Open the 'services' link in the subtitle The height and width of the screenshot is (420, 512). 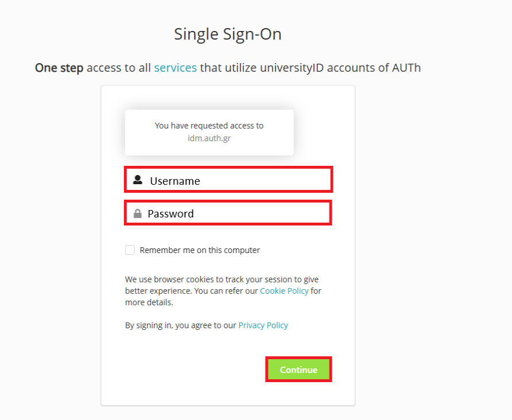(x=175, y=68)
